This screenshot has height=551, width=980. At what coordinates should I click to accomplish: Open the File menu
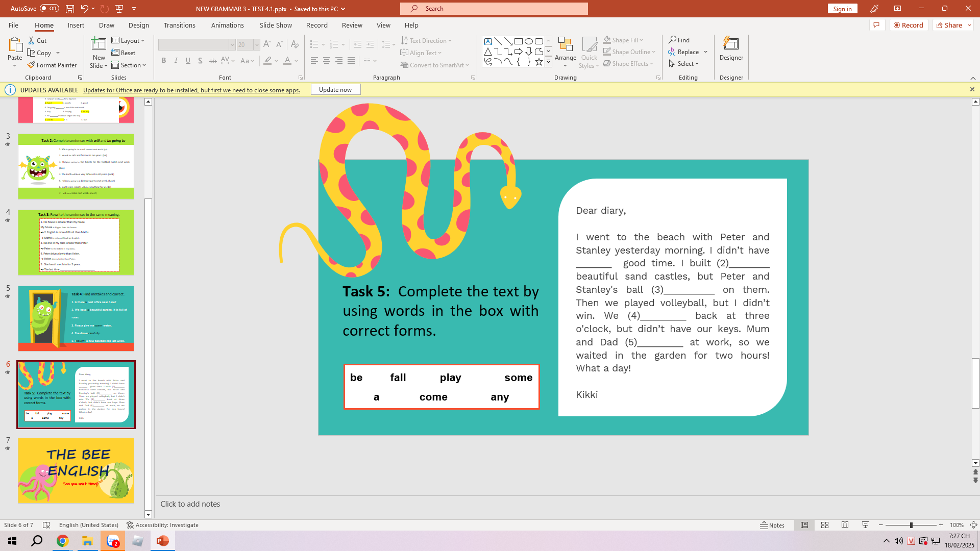click(13, 25)
